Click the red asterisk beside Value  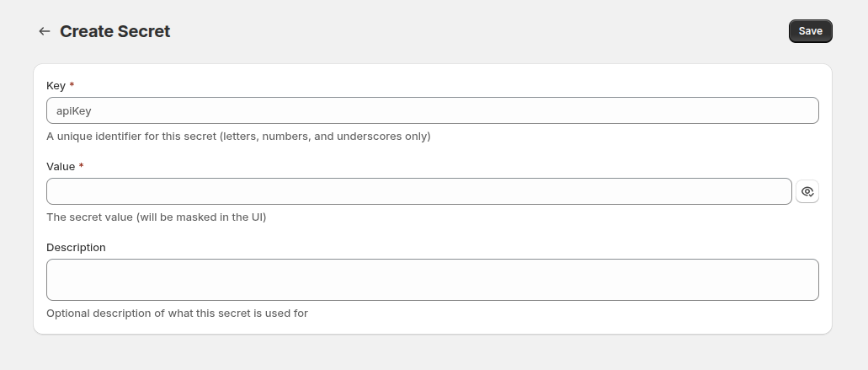81,166
